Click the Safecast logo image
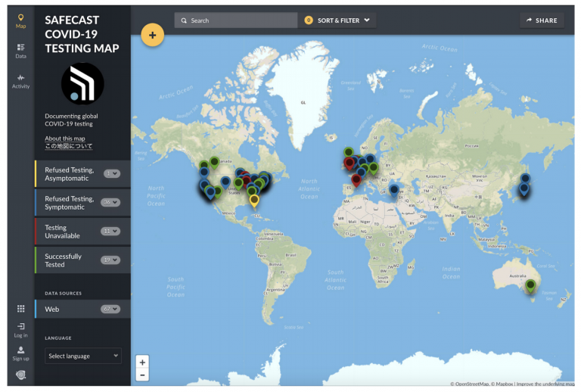581x392 pixels. point(82,84)
